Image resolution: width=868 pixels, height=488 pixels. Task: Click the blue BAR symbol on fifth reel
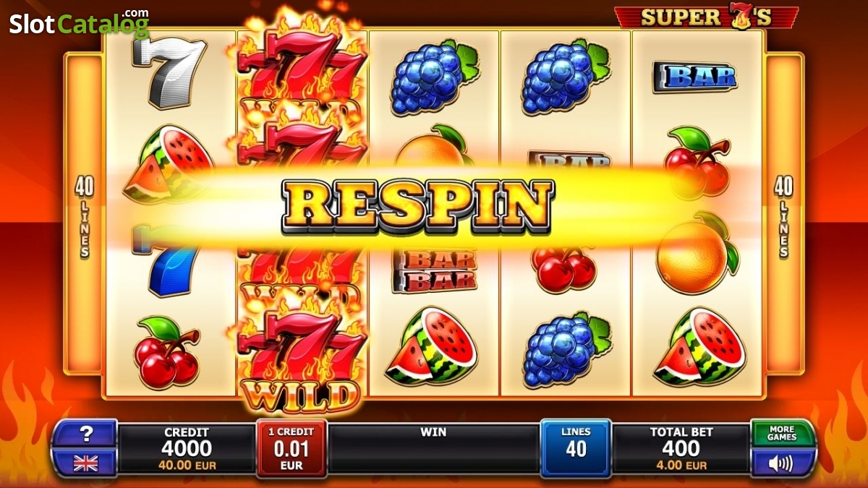pyautogui.click(x=694, y=77)
